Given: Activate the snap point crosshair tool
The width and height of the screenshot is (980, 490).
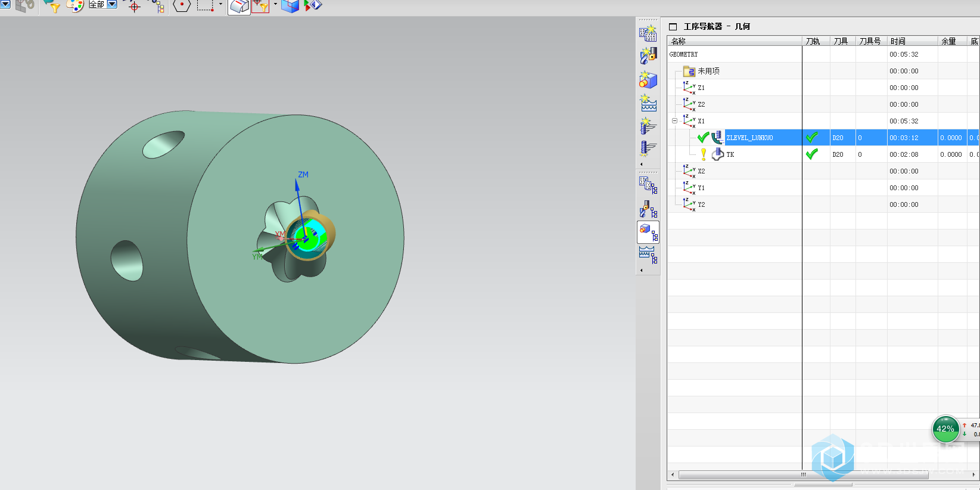Looking at the screenshot, I should pyautogui.click(x=134, y=6).
